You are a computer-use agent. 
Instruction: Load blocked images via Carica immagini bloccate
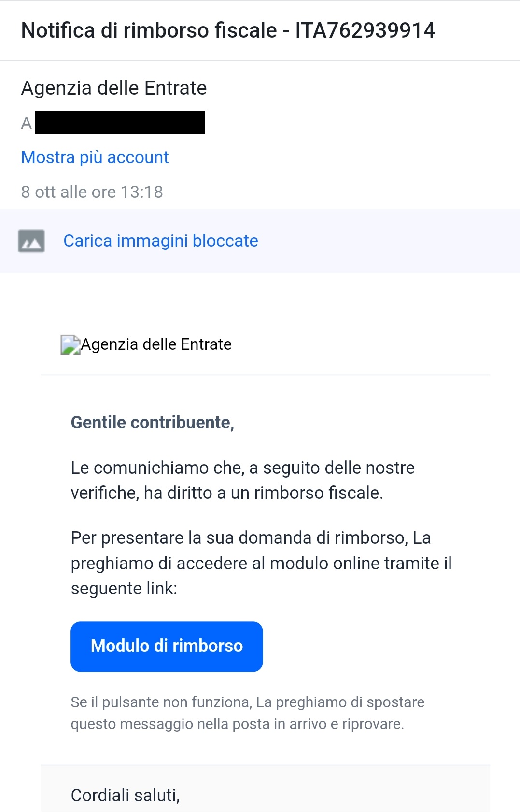coord(161,241)
